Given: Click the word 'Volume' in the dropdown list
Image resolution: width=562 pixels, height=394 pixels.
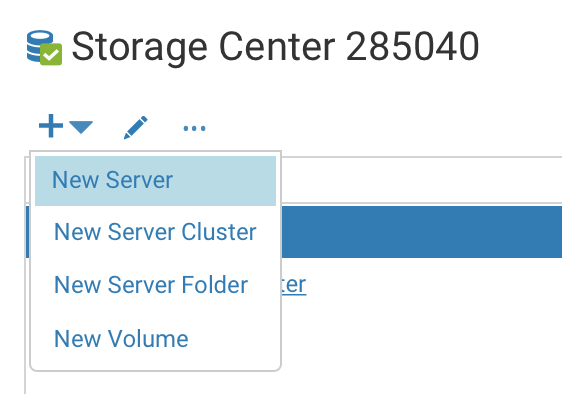Looking at the screenshot, I should (148, 339).
